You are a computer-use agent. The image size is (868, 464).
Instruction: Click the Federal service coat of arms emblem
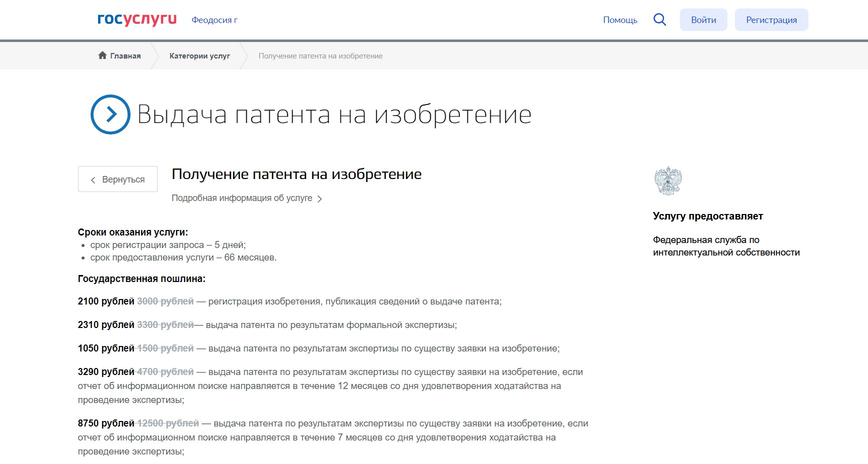tap(668, 181)
